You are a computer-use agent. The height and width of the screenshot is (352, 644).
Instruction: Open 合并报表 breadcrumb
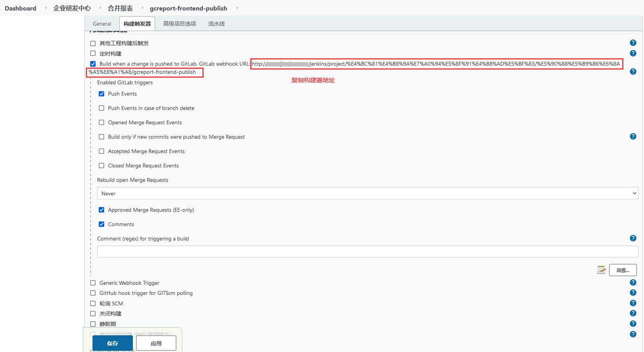(120, 8)
